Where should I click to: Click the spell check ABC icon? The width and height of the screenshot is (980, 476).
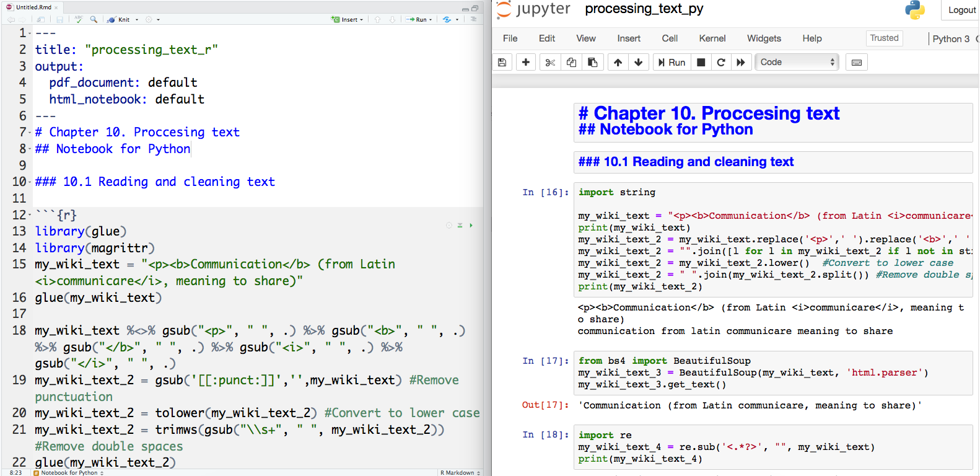click(79, 19)
